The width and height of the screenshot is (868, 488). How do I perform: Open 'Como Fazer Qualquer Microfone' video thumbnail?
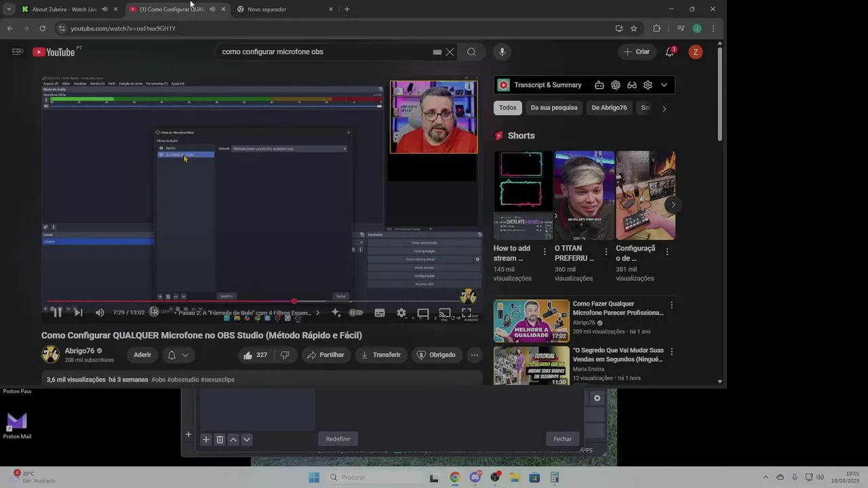point(532,321)
